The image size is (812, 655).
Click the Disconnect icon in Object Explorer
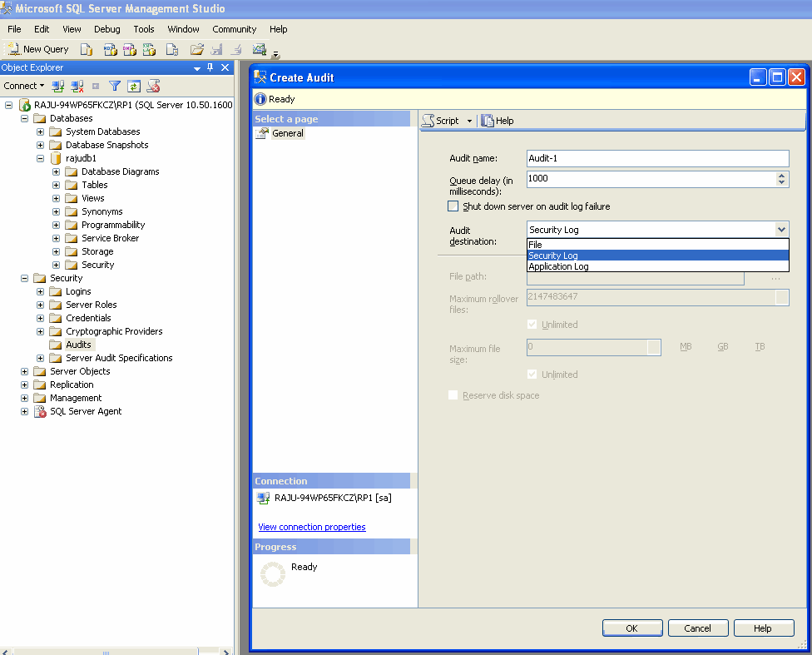coord(77,86)
